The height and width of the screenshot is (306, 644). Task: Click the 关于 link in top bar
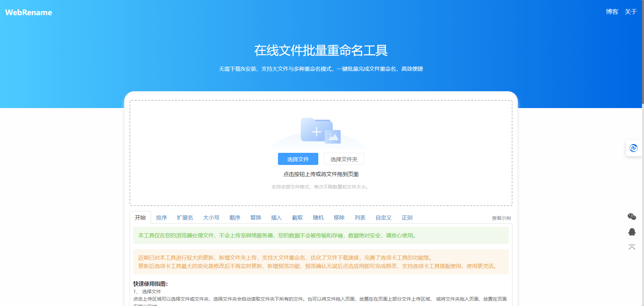(631, 11)
